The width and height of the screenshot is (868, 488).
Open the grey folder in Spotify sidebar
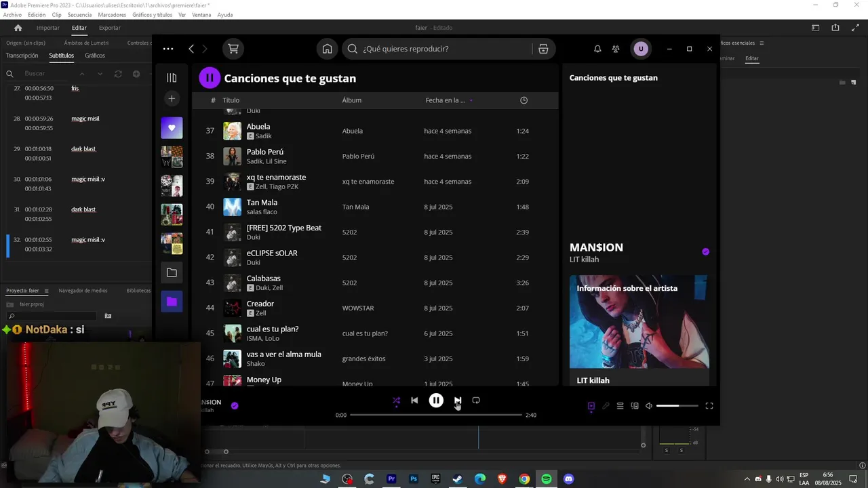[x=172, y=272]
